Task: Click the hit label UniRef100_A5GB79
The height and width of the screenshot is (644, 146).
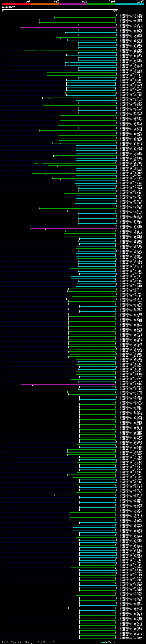Action: 131,231
